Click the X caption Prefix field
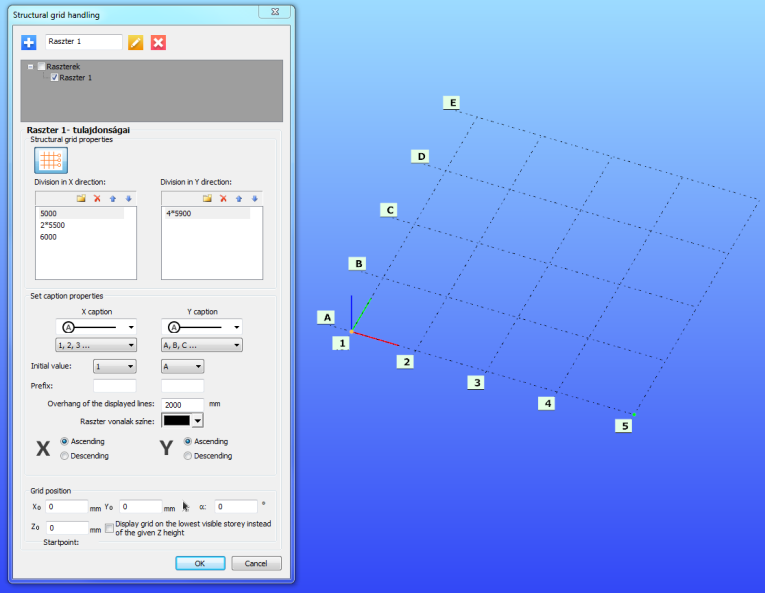The width and height of the screenshot is (765, 593). pos(115,386)
